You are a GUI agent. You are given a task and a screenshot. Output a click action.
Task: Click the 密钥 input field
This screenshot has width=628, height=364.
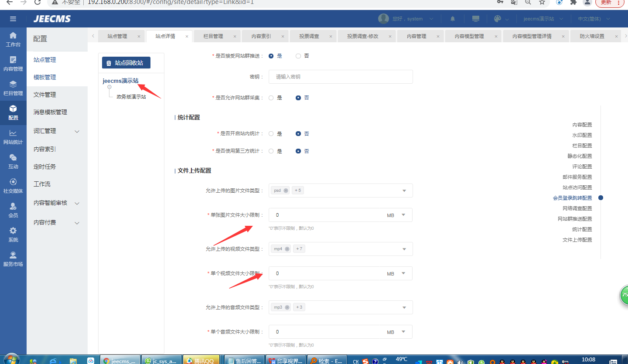click(341, 77)
